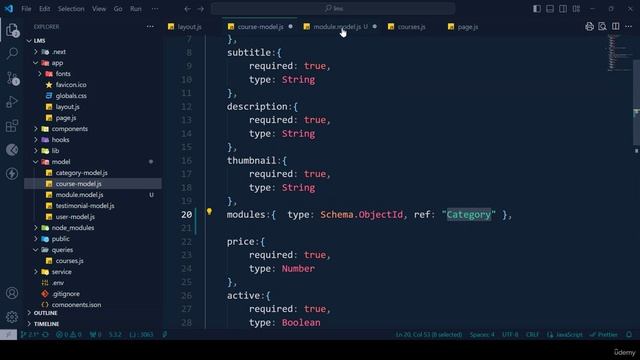
Task: Expand the fonts folder
Action: (x=40, y=74)
